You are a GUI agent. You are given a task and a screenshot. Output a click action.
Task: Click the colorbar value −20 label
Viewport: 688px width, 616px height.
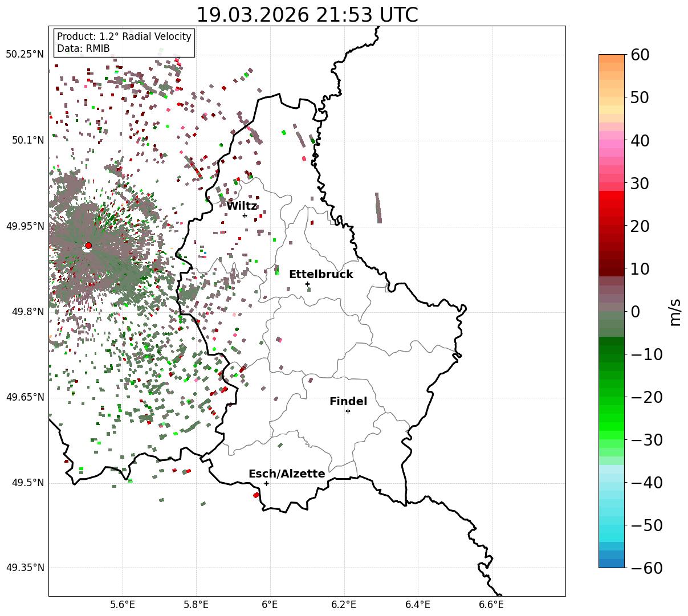pos(646,397)
